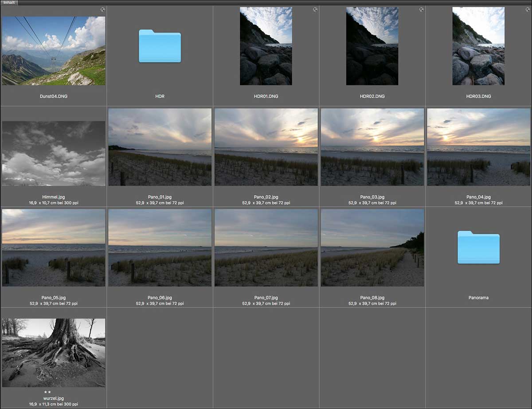
Task: Click the camera raw settings badge on Dunst04.DNG
Action: click(x=102, y=9)
